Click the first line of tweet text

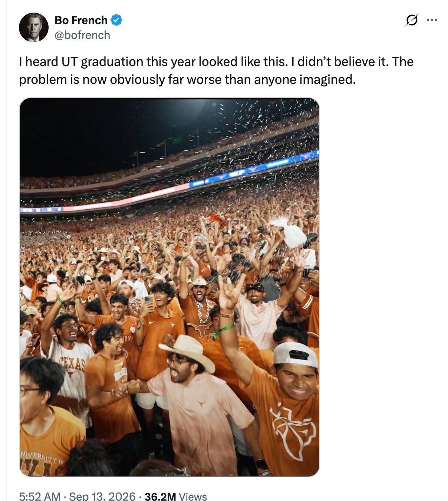coord(216,62)
